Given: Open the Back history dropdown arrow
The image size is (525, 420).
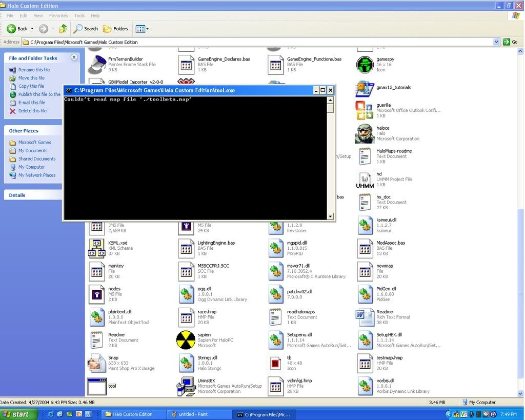Looking at the screenshot, I should click(32, 29).
